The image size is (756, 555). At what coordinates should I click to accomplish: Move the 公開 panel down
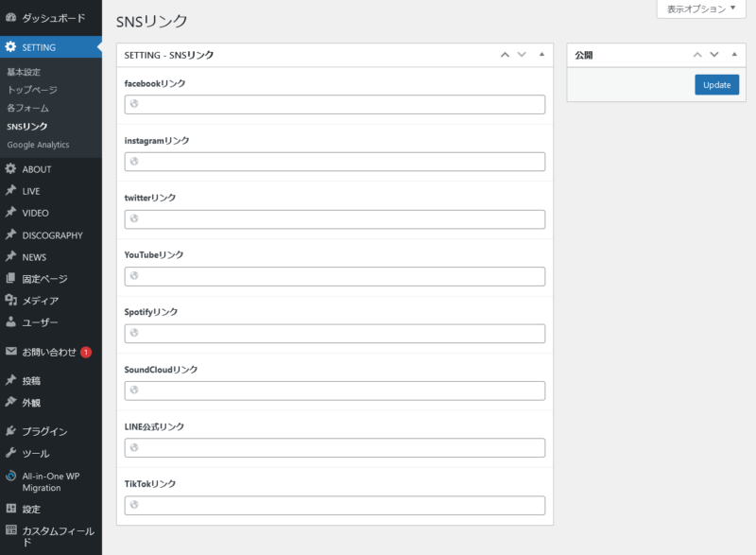714,55
